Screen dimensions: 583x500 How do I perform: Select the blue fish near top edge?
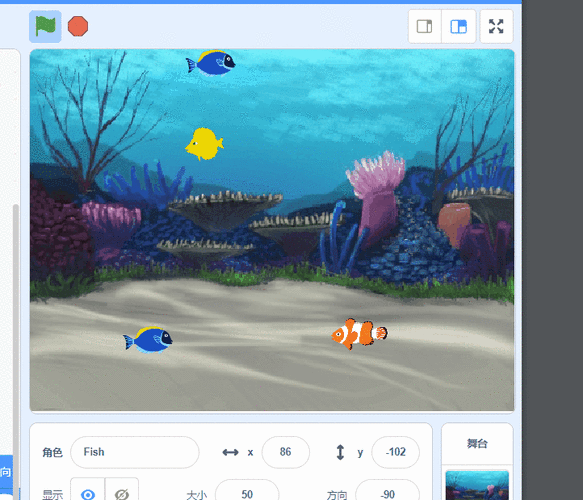click(211, 63)
